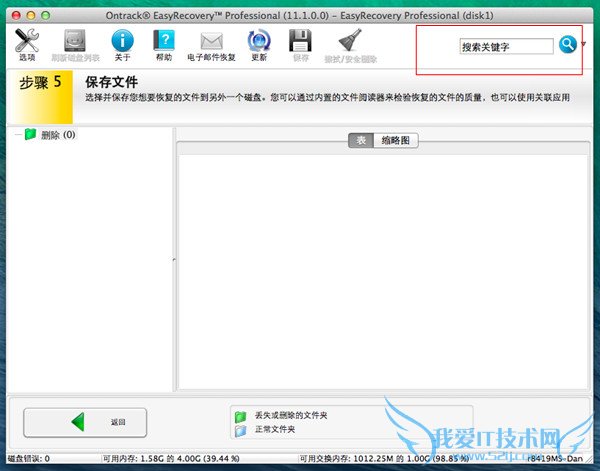Open the 帮助 help book icon

[164, 40]
